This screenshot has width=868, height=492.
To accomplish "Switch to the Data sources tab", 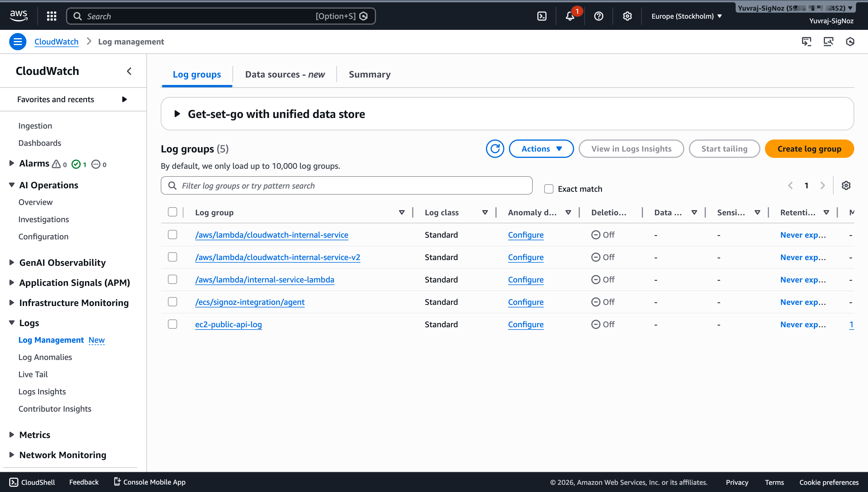I will [284, 74].
